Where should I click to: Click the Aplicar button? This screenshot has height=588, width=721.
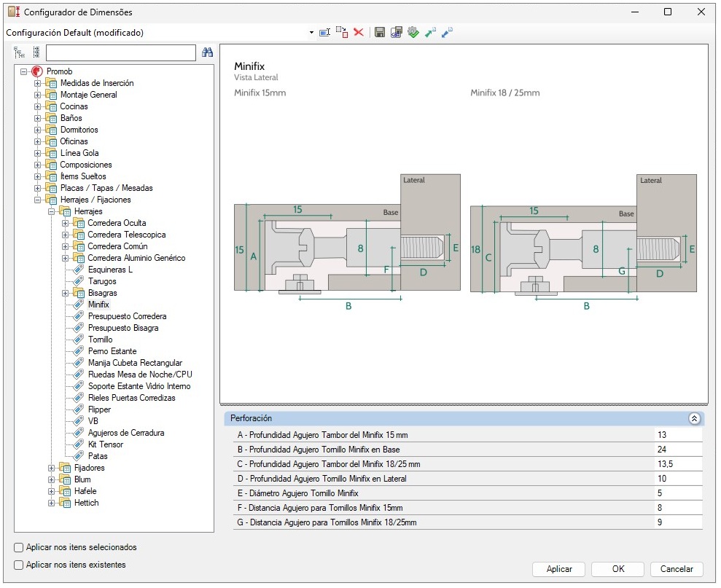pyautogui.click(x=558, y=569)
